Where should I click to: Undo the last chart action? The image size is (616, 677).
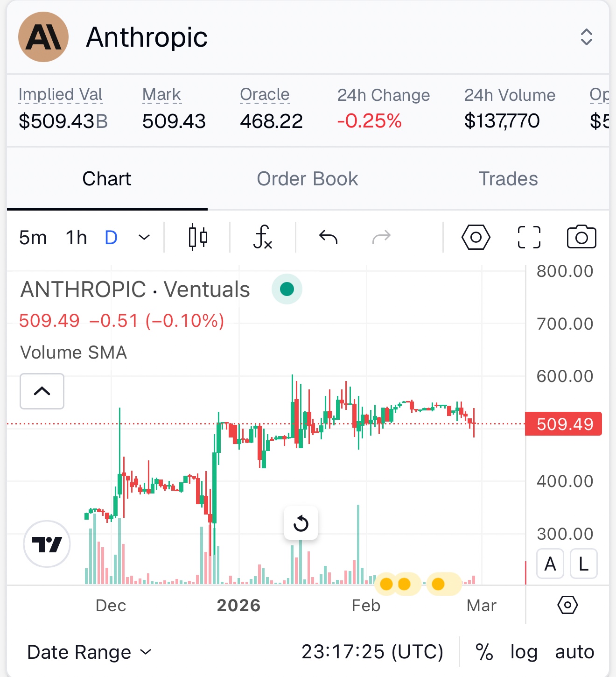point(328,237)
